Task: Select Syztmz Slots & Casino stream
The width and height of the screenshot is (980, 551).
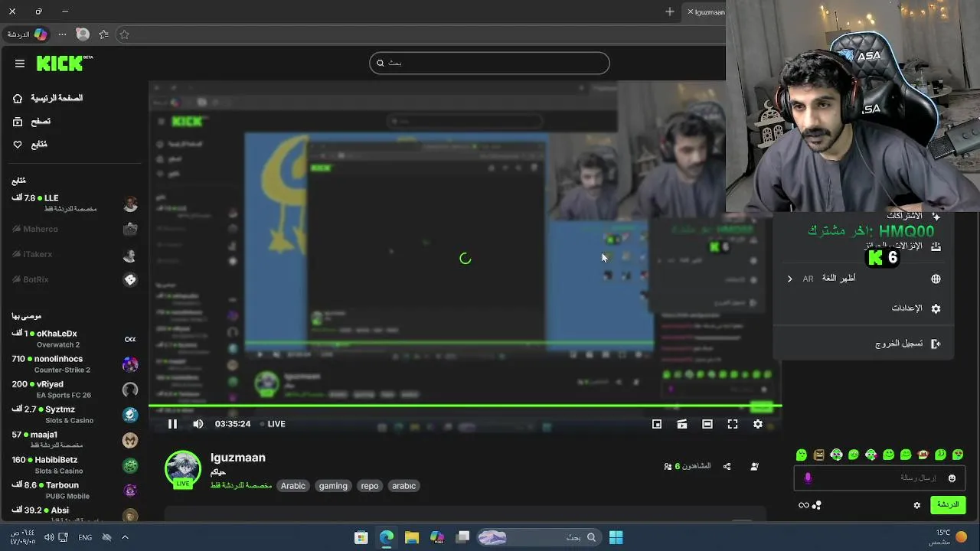Action: pyautogui.click(x=74, y=415)
